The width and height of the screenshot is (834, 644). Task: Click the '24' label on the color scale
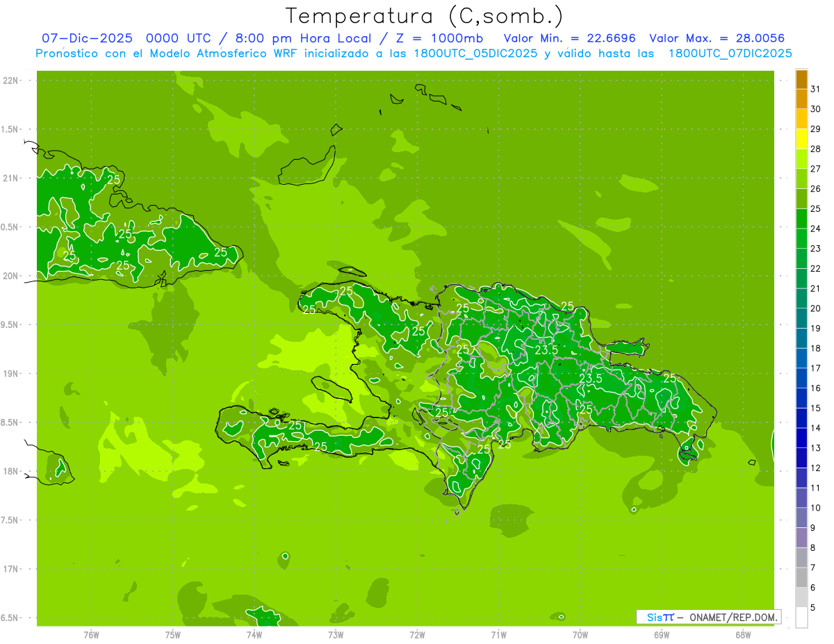coord(815,229)
